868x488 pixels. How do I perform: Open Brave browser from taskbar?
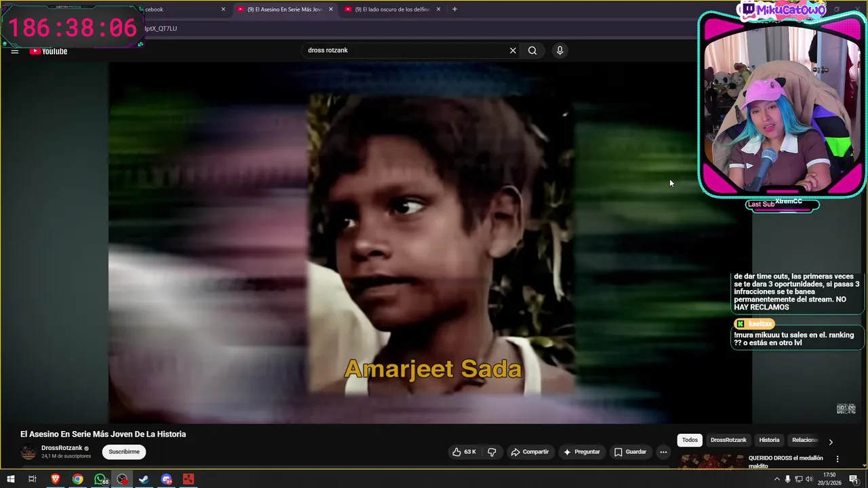(x=56, y=479)
